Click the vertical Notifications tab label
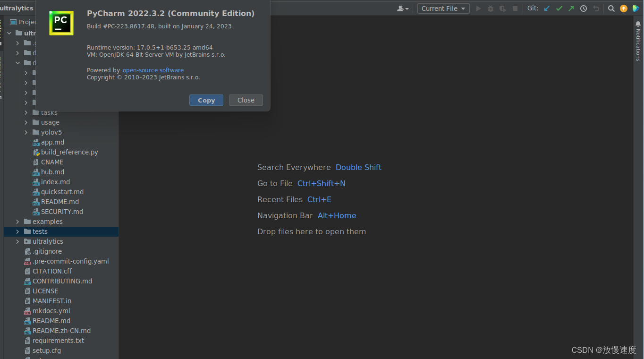 pyautogui.click(x=638, y=45)
